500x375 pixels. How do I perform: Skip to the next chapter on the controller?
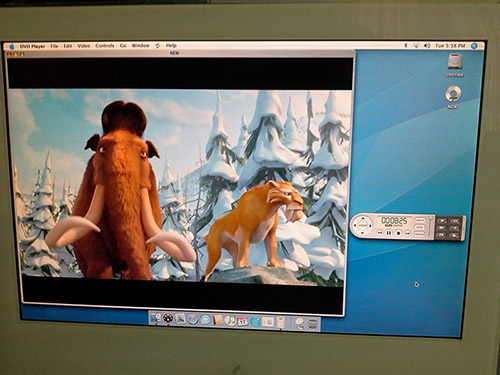[x=407, y=233]
